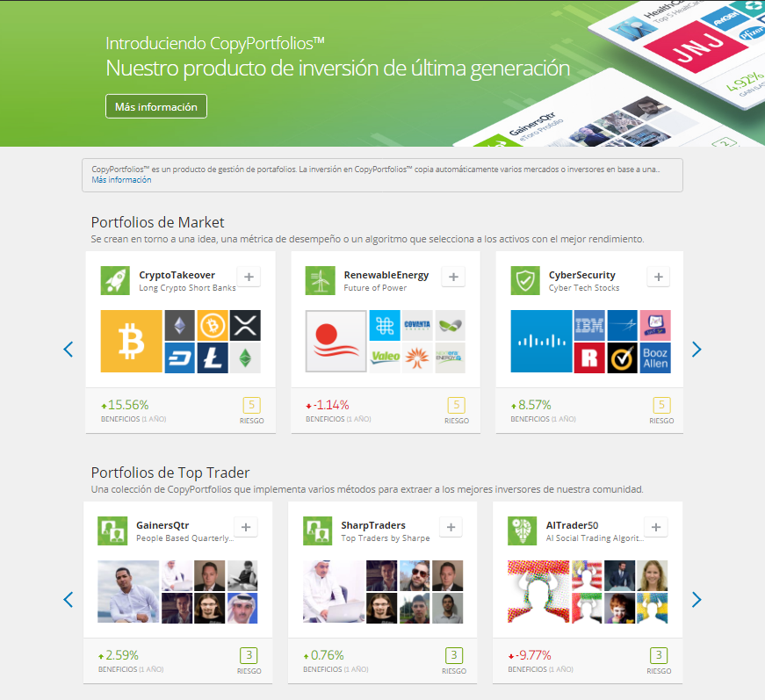Click the AITrader50 brain icon
The image size is (765, 700).
(x=523, y=530)
